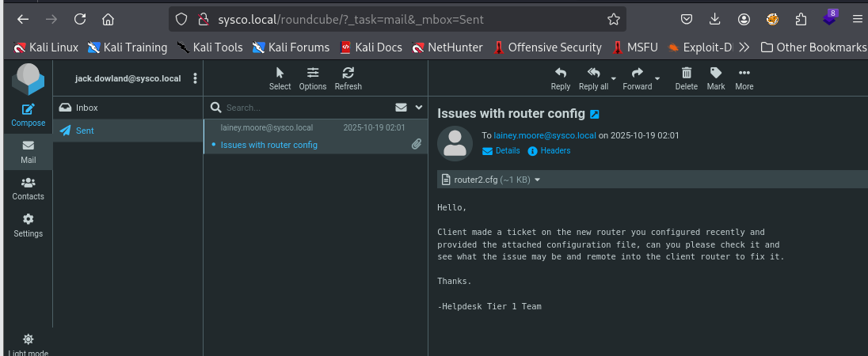Open the Settings section
This screenshot has height=356, width=868.
(29, 226)
